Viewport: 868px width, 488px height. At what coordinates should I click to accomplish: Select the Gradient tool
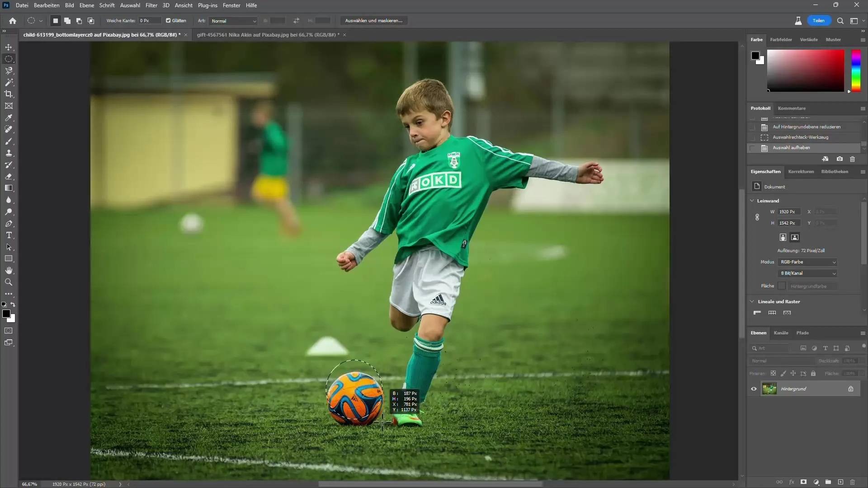9,188
